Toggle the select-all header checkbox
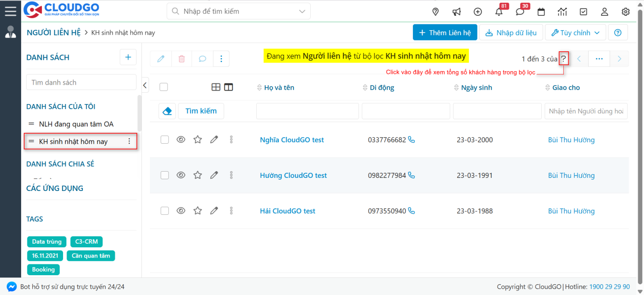 click(164, 87)
